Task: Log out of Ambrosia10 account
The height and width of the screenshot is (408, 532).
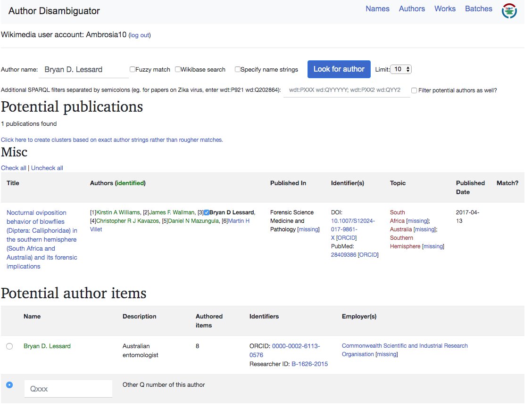Action: [x=139, y=35]
